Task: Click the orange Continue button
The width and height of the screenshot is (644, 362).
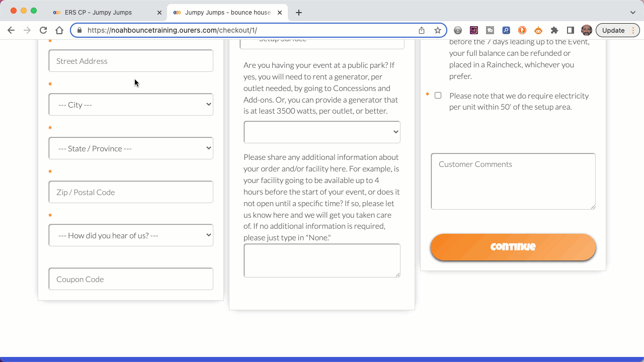Action: (x=513, y=247)
